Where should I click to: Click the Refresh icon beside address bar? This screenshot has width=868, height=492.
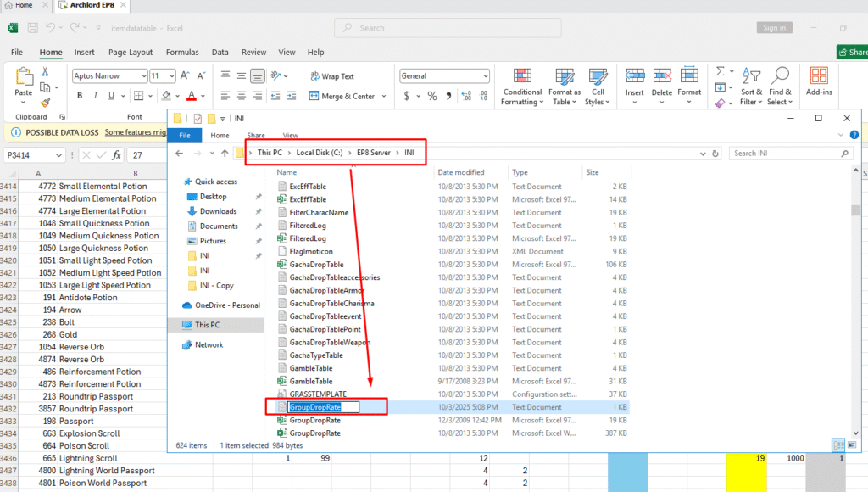[717, 154]
